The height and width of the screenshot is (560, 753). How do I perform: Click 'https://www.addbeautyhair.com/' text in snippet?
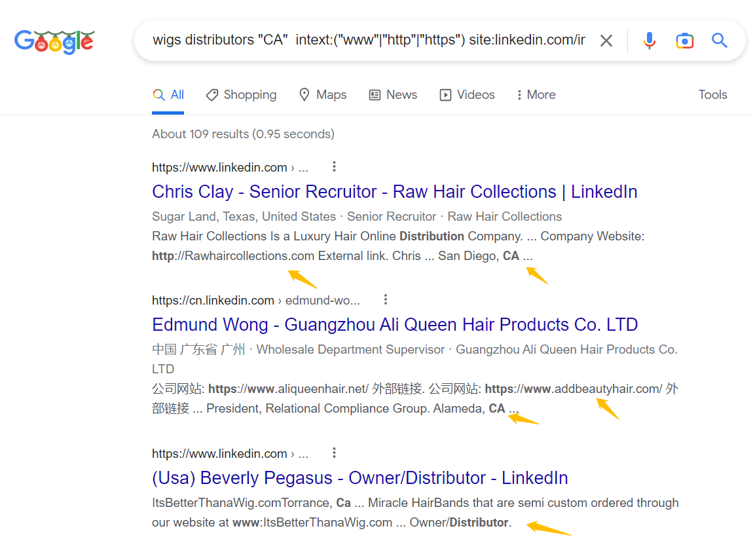[x=574, y=388]
